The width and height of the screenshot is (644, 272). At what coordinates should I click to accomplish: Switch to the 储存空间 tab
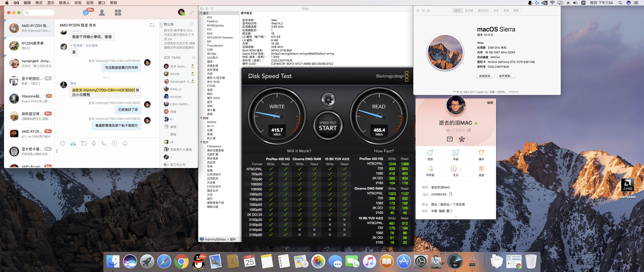pos(483,11)
